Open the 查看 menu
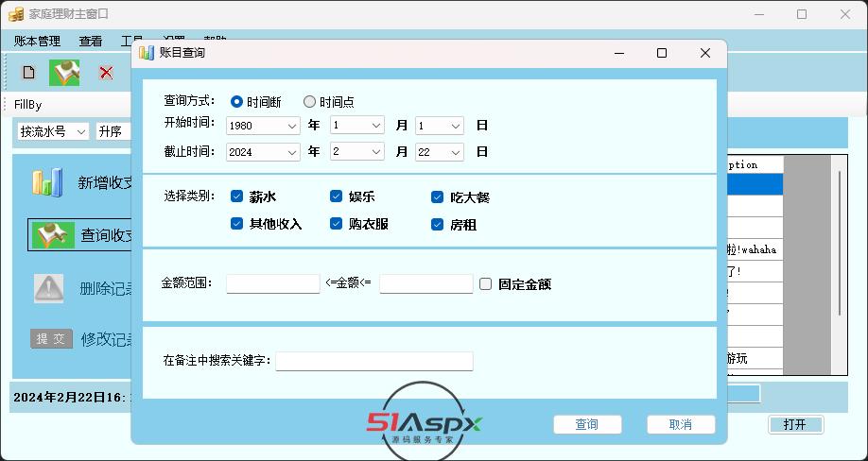The width and height of the screenshot is (868, 461). pos(91,41)
